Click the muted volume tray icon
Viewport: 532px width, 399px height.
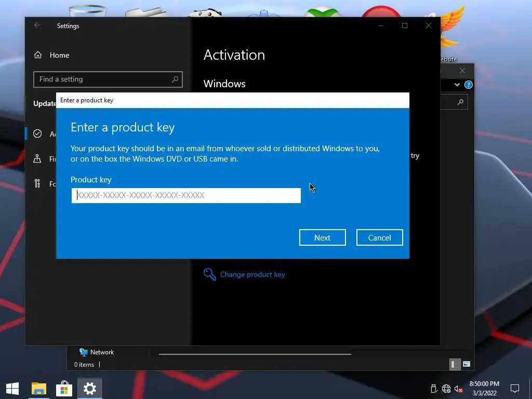(x=458, y=389)
